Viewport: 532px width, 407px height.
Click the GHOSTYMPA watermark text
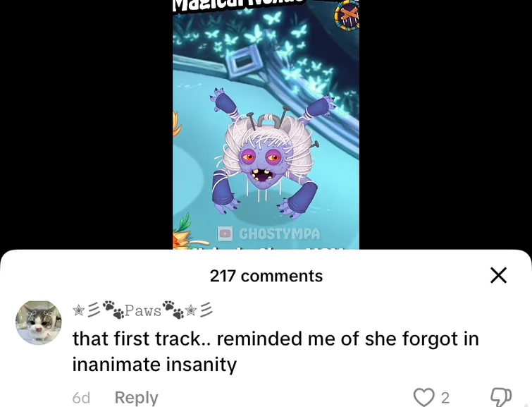280,233
